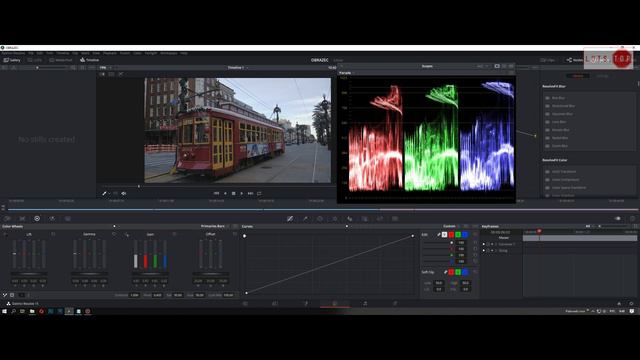640x360 pixels.
Task: Mute viewer audio
Action: click(123, 193)
